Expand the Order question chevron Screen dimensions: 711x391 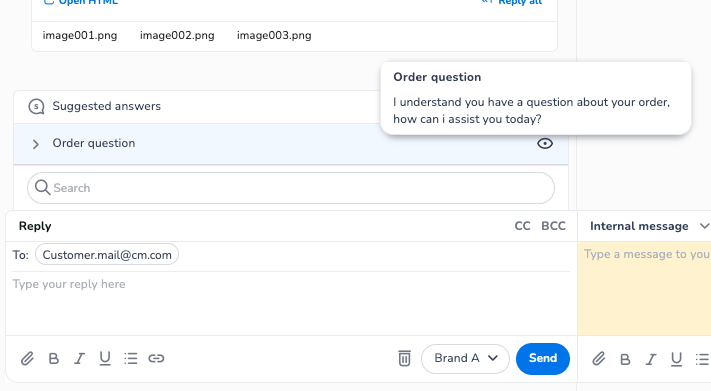coord(36,144)
